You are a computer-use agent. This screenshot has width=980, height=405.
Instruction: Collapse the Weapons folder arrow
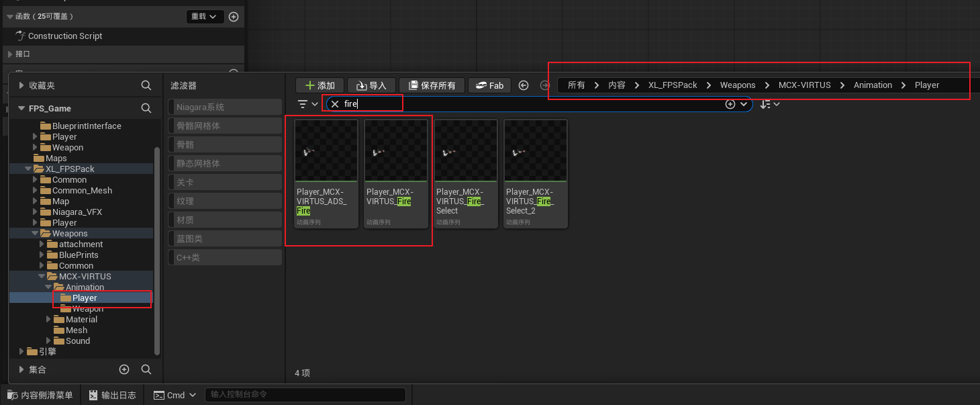click(35, 233)
